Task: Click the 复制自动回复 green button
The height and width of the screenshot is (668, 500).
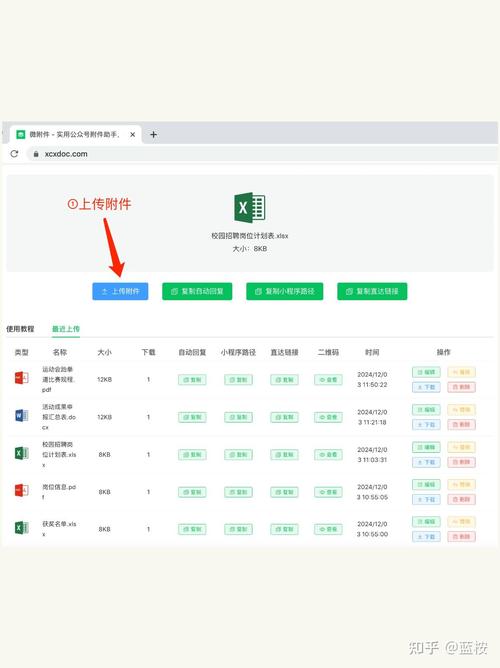Action: pos(197,291)
